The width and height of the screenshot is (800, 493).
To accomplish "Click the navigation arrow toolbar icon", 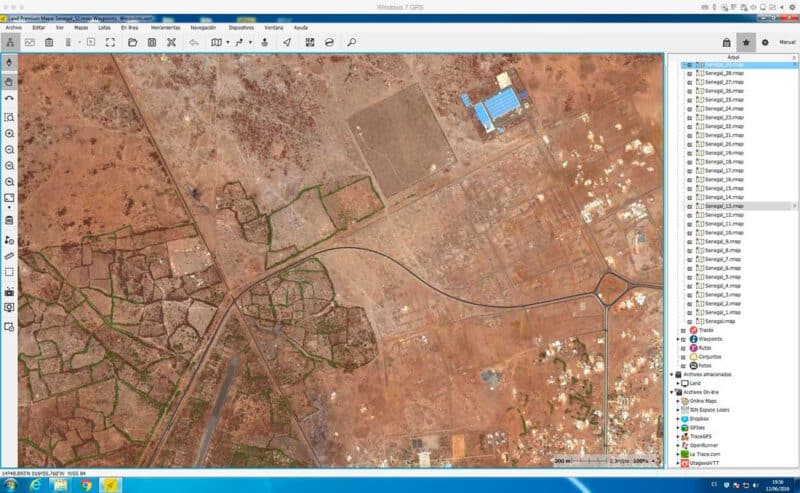I will pyautogui.click(x=287, y=42).
